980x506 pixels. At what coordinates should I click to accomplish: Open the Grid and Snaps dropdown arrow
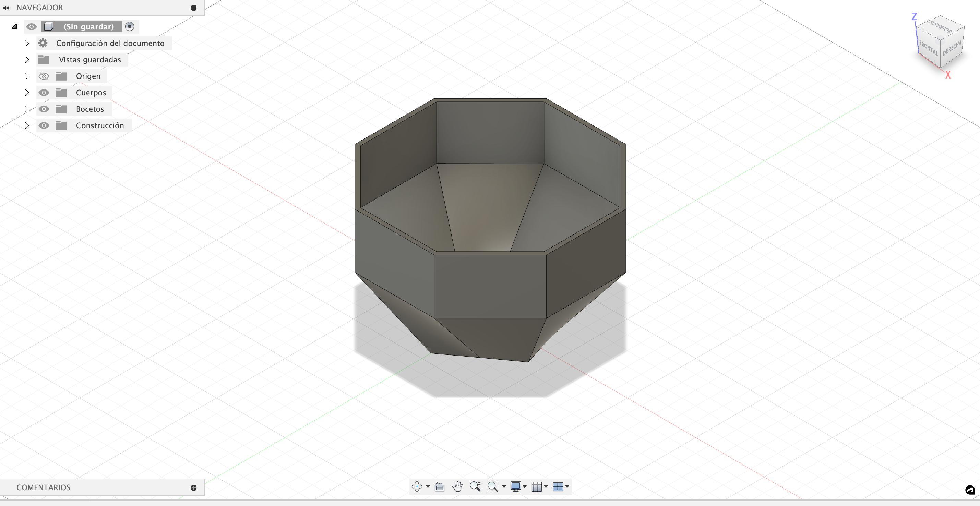coord(546,487)
